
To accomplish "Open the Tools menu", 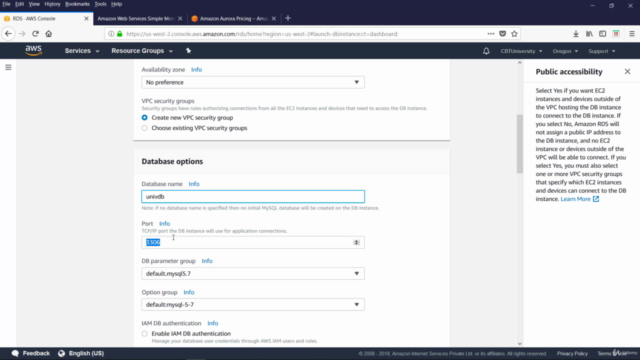I will click(100, 4).
